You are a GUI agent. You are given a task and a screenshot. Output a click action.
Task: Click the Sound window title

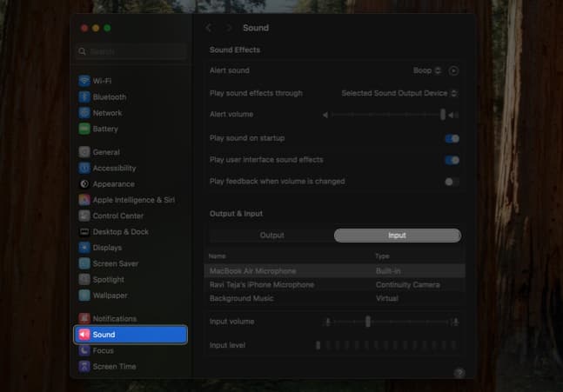[x=256, y=28]
